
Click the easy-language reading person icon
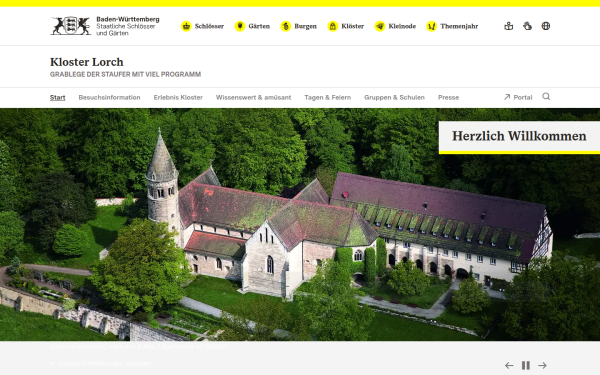tap(509, 26)
